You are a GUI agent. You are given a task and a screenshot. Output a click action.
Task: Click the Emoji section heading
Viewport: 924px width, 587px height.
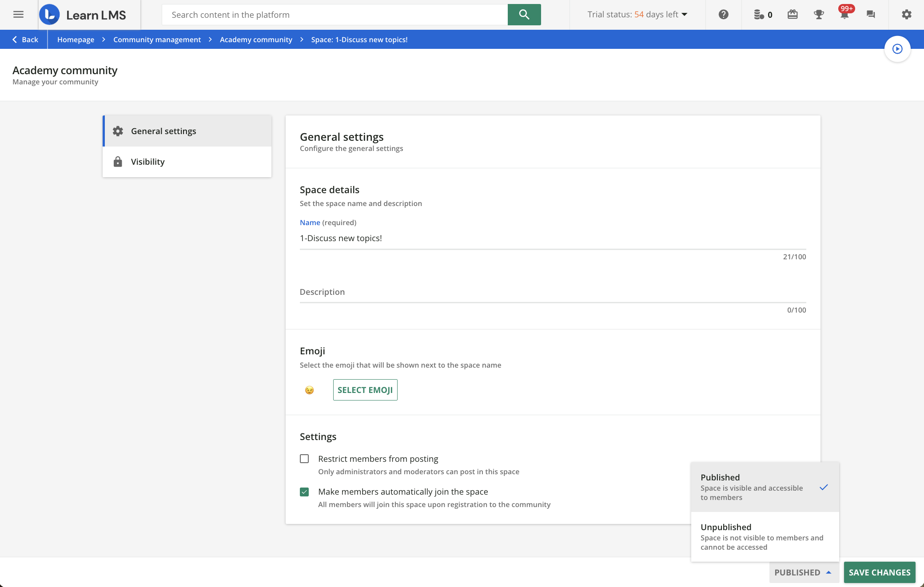(x=312, y=351)
